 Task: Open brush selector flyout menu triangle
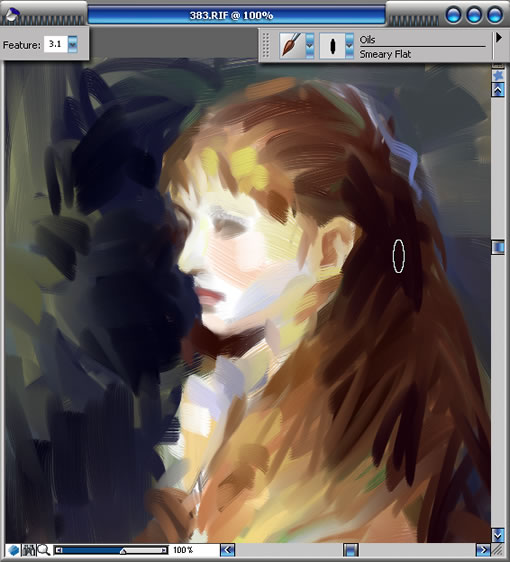click(x=499, y=37)
